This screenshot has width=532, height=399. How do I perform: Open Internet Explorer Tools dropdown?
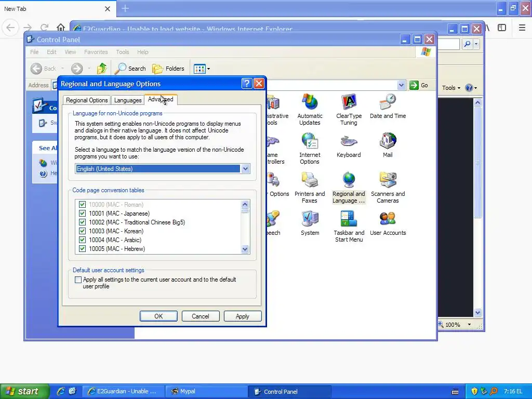pyautogui.click(x=451, y=88)
